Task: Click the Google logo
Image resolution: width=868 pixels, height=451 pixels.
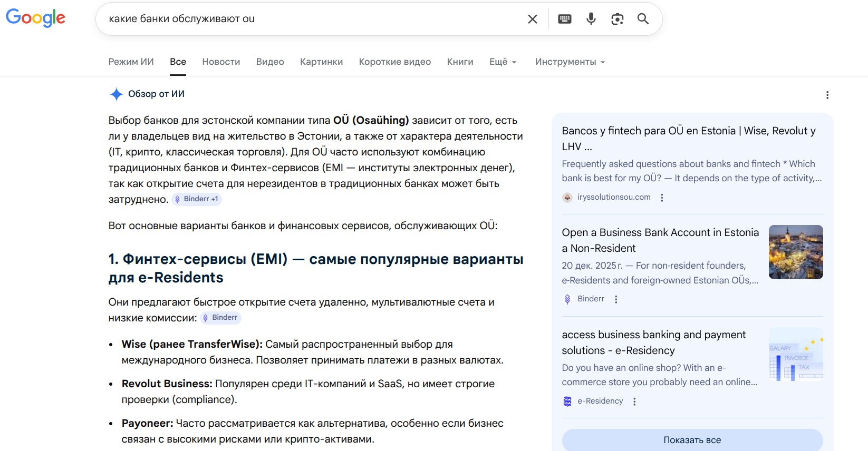Action: (x=35, y=18)
